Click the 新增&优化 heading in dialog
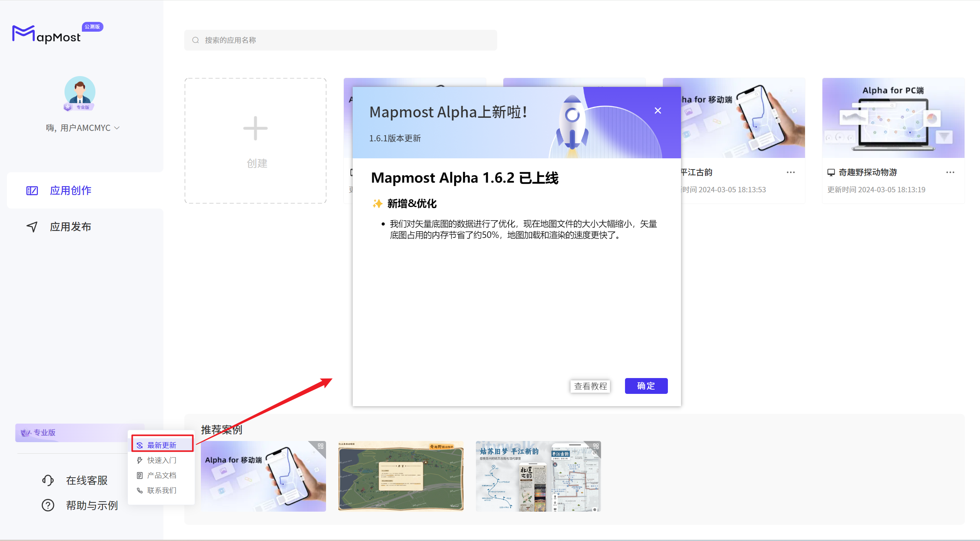The image size is (980, 541). pos(412,204)
